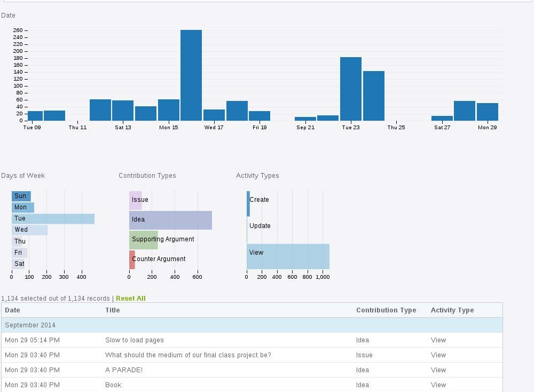The height and width of the screenshot is (392, 534).
Task: Select the table row titled A PARADE!
Action: 214,370
